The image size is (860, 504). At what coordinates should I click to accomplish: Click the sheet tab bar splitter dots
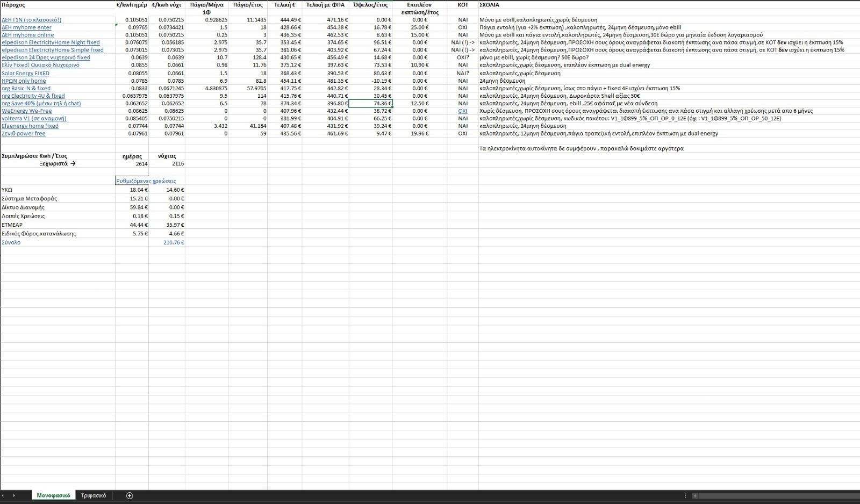(685, 495)
